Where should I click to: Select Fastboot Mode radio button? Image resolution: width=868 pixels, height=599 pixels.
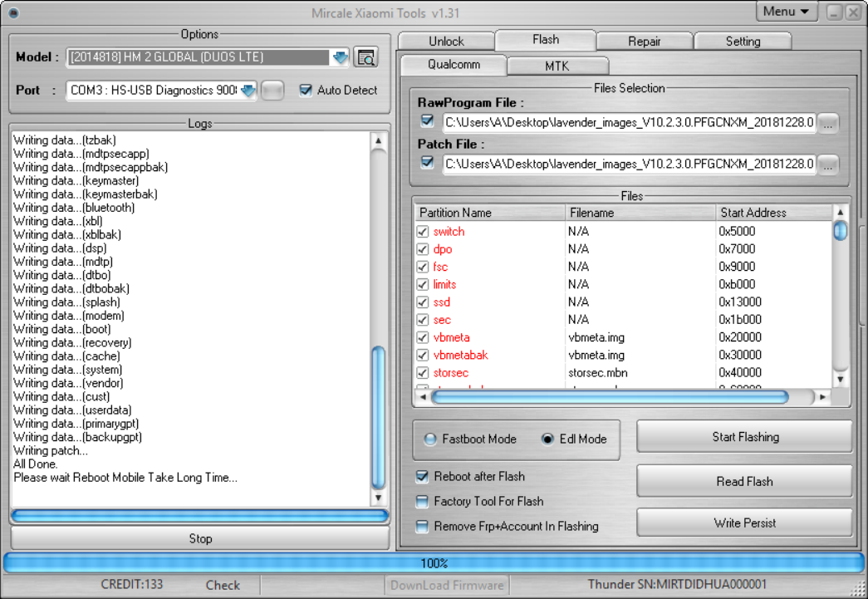[430, 439]
